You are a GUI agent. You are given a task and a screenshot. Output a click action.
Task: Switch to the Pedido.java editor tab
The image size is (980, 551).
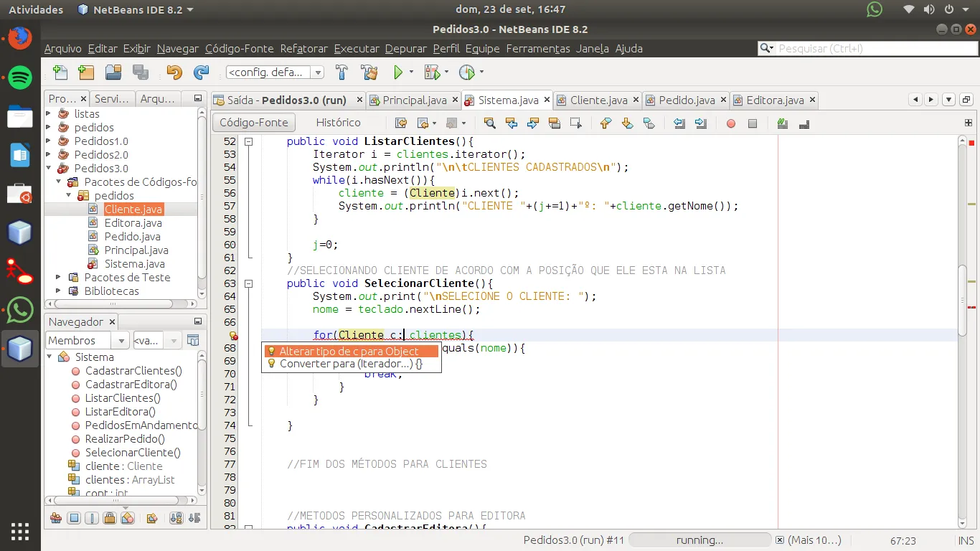tap(686, 100)
